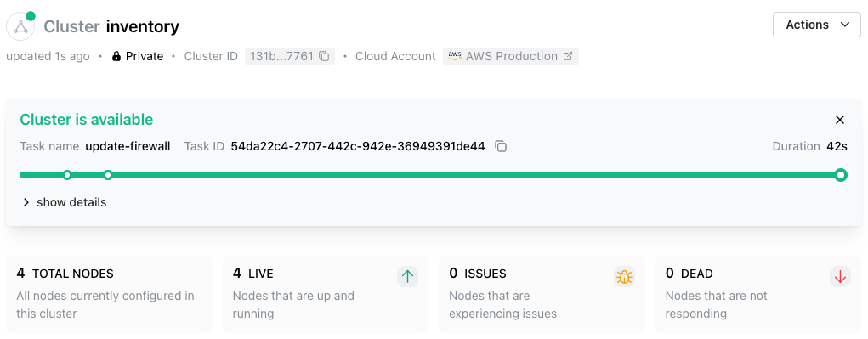Dismiss the Cluster is available banner

[840, 120]
